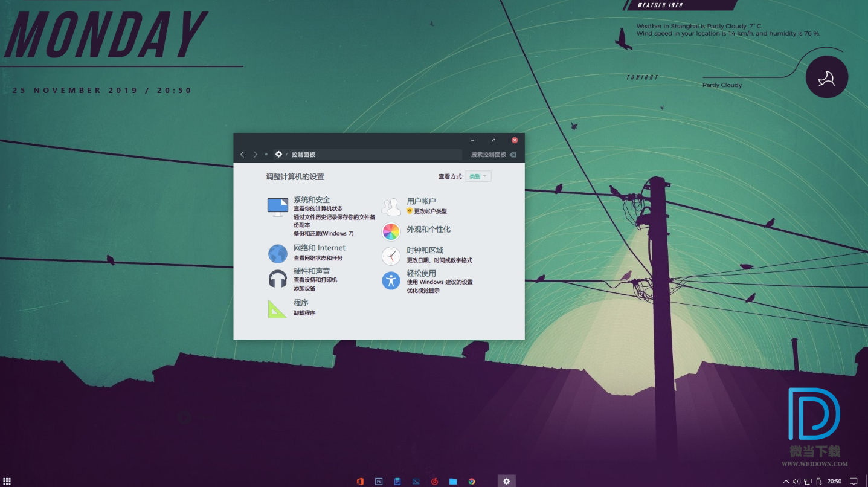Open 外观和个性化 category link
Image resolution: width=868 pixels, height=487 pixels.
[x=428, y=230]
